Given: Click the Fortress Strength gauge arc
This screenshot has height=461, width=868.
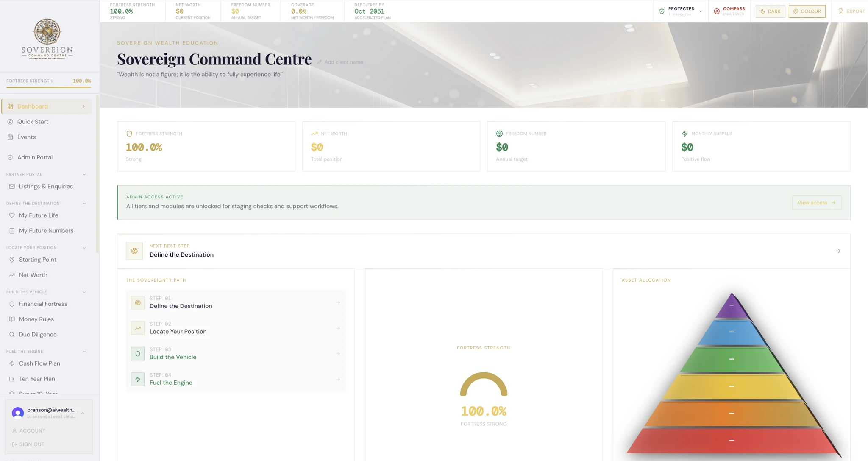Looking at the screenshot, I should [x=484, y=384].
